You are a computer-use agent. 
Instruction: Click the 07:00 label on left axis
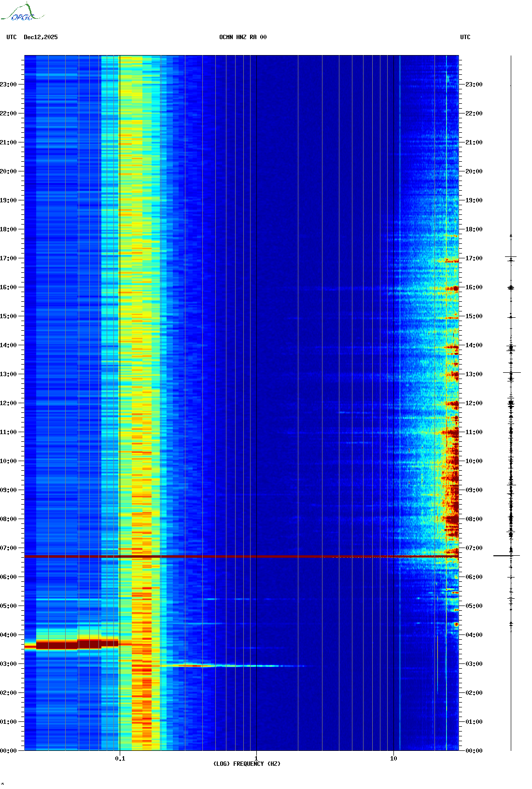(x=8, y=548)
